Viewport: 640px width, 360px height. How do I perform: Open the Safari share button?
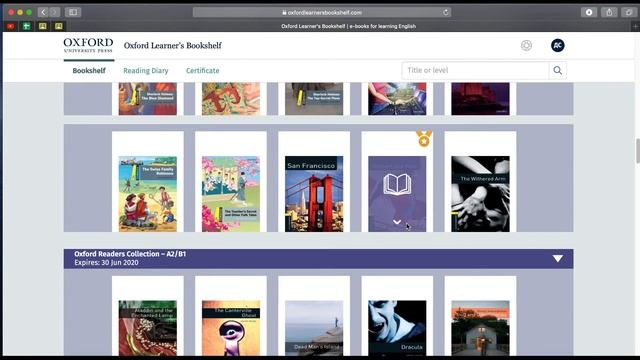(609, 12)
